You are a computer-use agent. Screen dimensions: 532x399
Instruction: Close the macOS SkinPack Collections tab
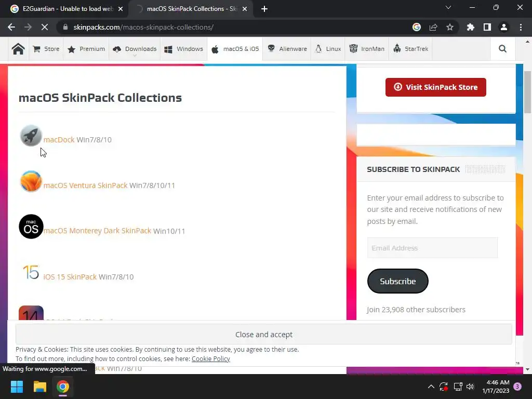click(x=245, y=9)
